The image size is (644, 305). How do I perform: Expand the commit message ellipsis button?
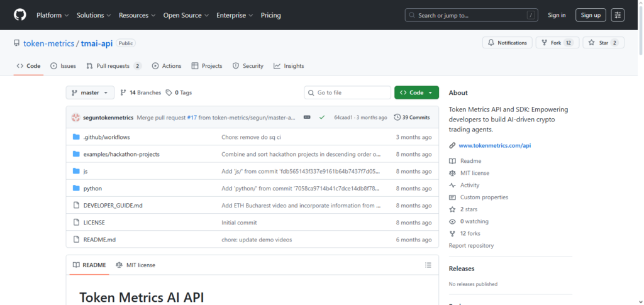[307, 118]
